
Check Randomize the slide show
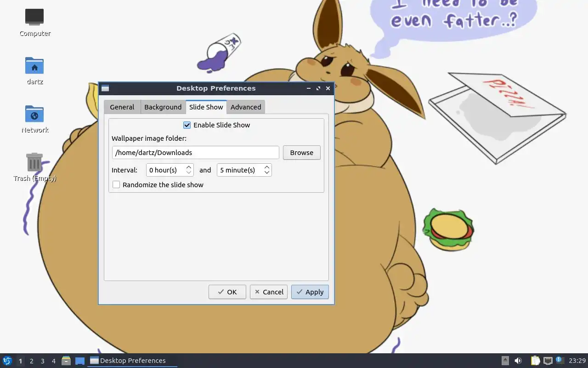[116, 184]
